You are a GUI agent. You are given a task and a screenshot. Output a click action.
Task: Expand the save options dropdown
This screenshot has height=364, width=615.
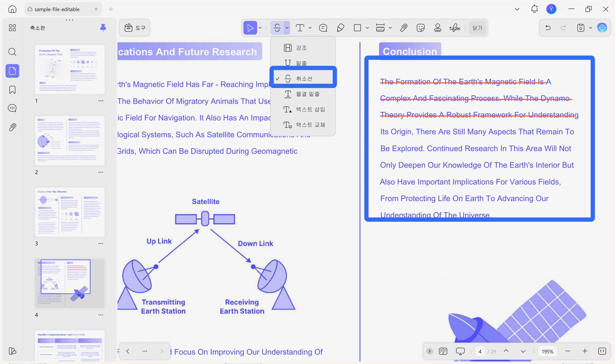pyautogui.click(x=590, y=28)
